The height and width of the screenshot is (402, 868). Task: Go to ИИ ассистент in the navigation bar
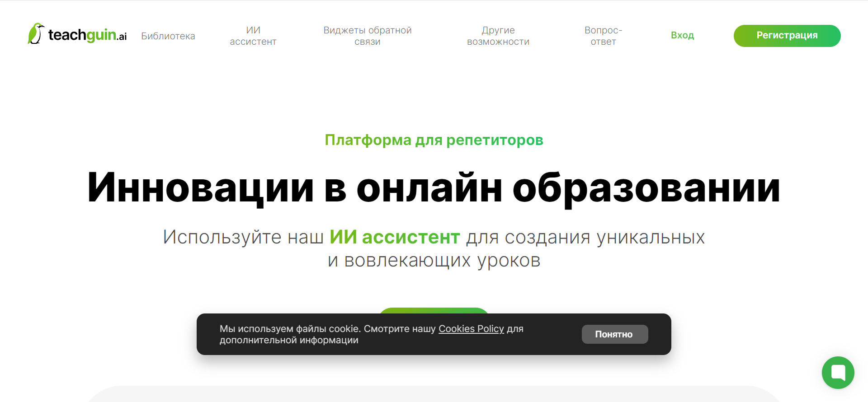point(253,36)
